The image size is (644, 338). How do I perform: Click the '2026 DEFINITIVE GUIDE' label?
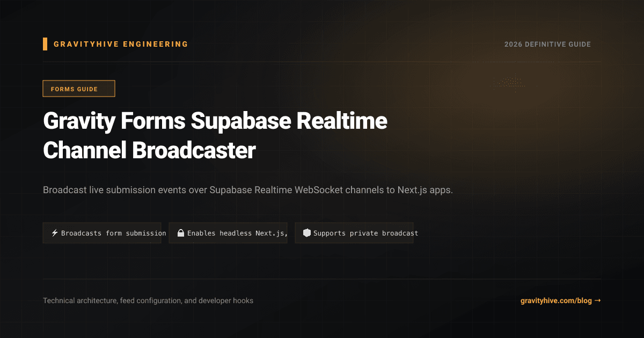pyautogui.click(x=547, y=44)
